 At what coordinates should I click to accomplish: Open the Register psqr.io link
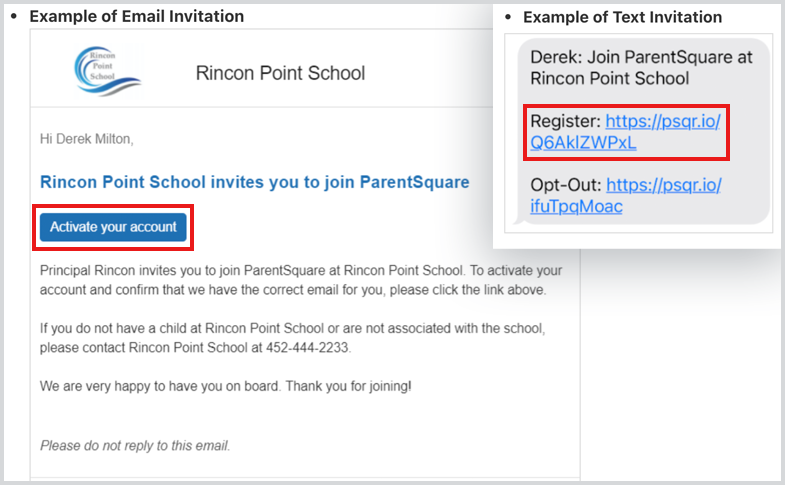[x=625, y=132]
